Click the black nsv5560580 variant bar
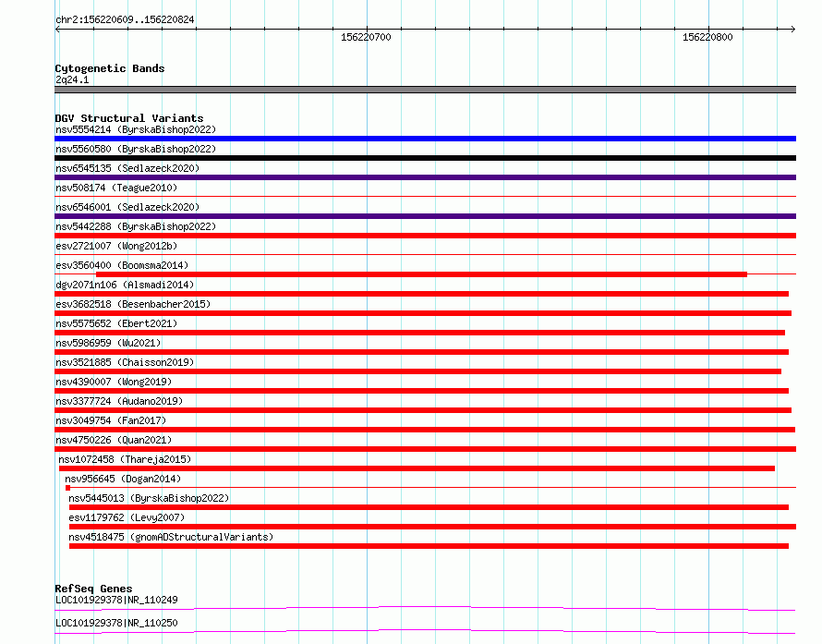 (425, 158)
